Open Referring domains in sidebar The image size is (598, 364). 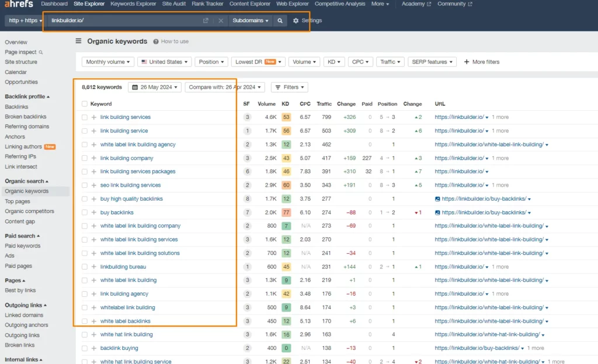tap(27, 127)
